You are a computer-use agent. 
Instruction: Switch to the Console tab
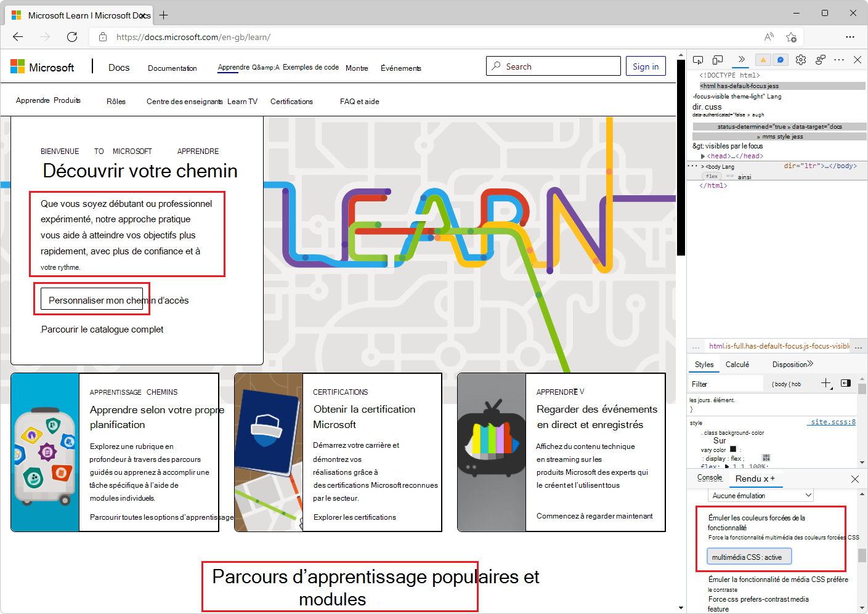pos(709,477)
